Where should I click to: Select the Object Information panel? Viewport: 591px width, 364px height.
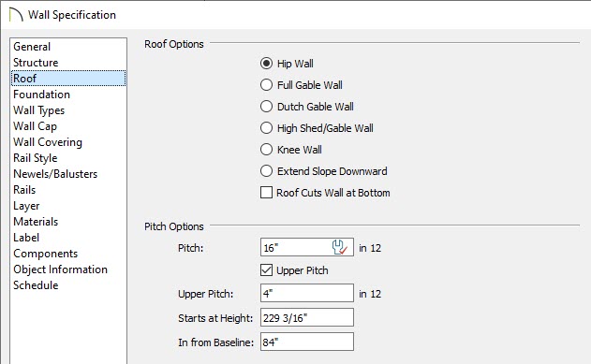pyautogui.click(x=68, y=269)
